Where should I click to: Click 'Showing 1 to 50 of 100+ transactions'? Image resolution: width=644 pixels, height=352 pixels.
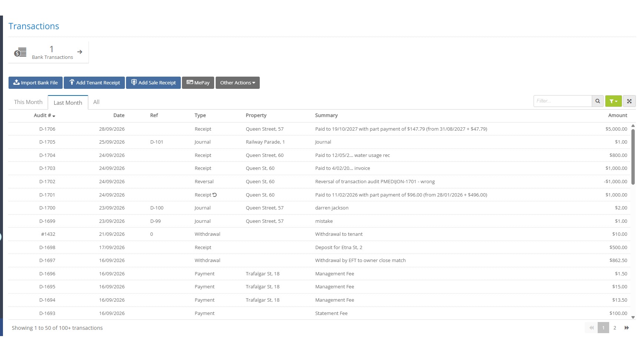point(57,328)
